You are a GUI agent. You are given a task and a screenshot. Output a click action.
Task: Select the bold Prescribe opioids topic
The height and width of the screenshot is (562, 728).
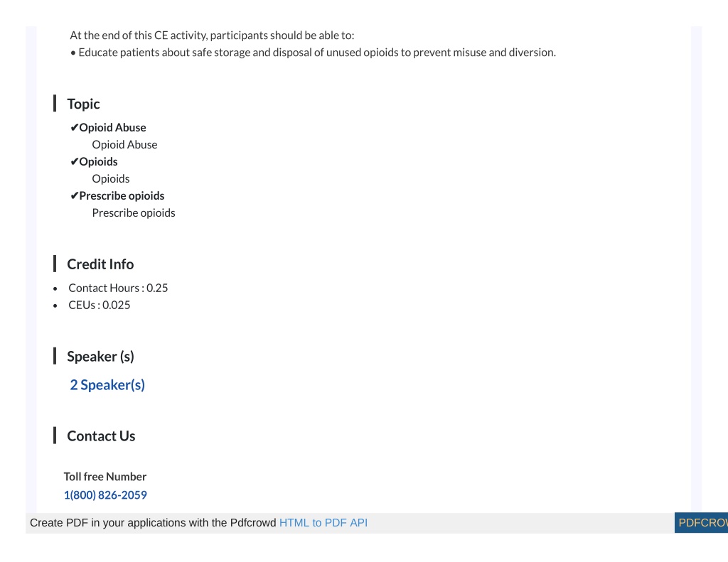pos(122,196)
